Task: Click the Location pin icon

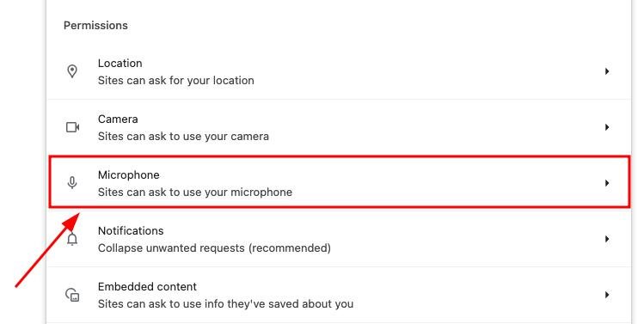Action: tap(72, 71)
